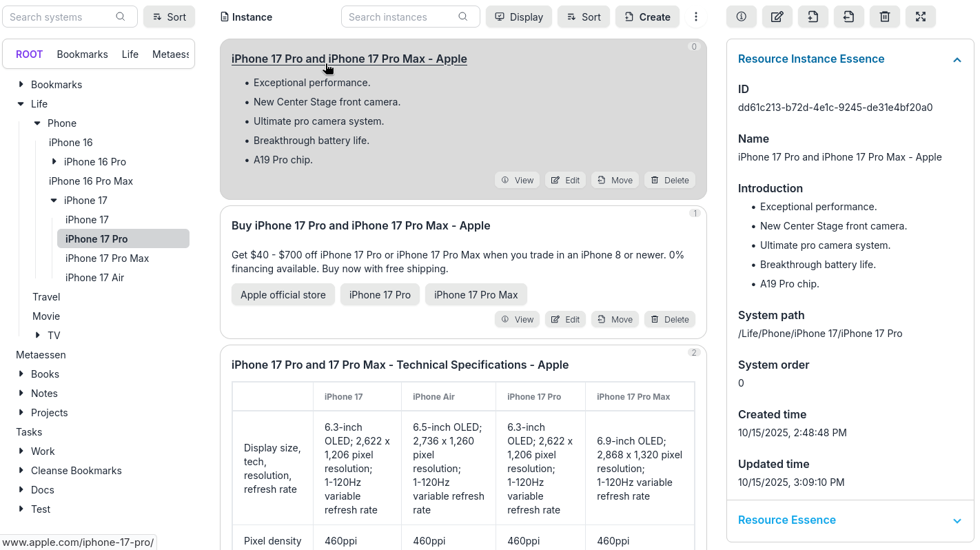Viewport: 980px width, 550px height.
Task: Click the move-file arrow icon in detail toolbar
Action: click(848, 17)
